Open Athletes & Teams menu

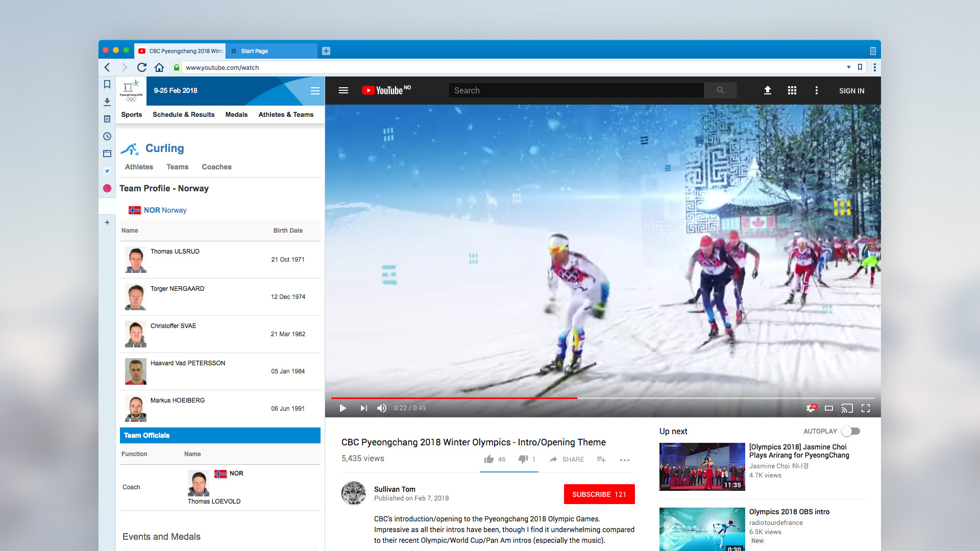(286, 115)
